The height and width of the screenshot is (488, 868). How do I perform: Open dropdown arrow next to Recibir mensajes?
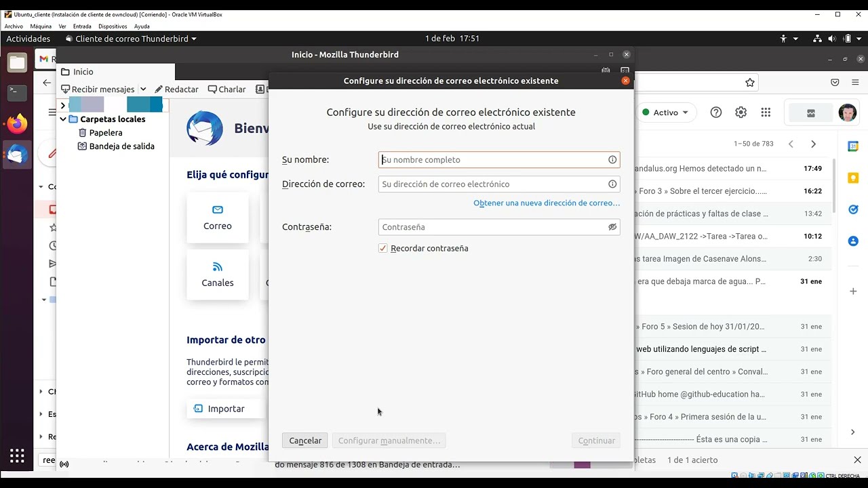pos(143,89)
